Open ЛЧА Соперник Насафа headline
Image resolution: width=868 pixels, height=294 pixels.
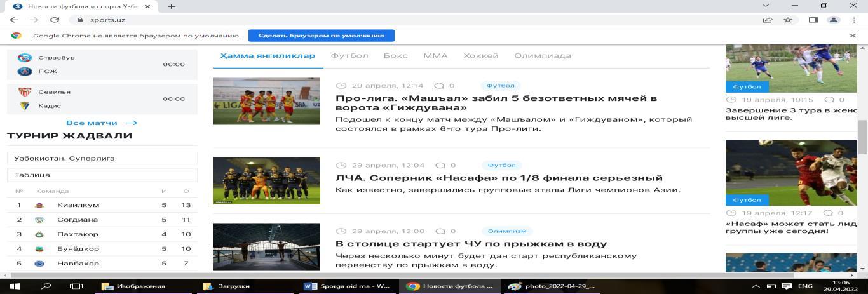499,178
